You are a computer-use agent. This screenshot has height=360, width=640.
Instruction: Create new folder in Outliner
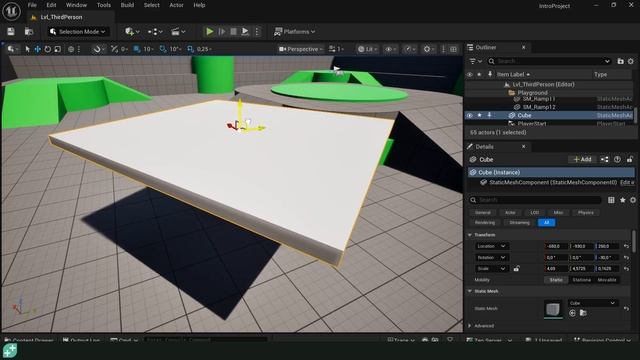620,61
